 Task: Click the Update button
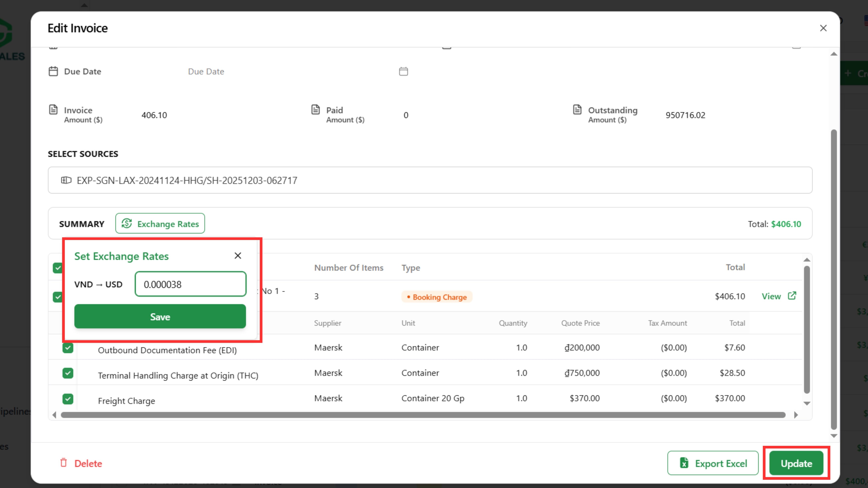point(796,463)
